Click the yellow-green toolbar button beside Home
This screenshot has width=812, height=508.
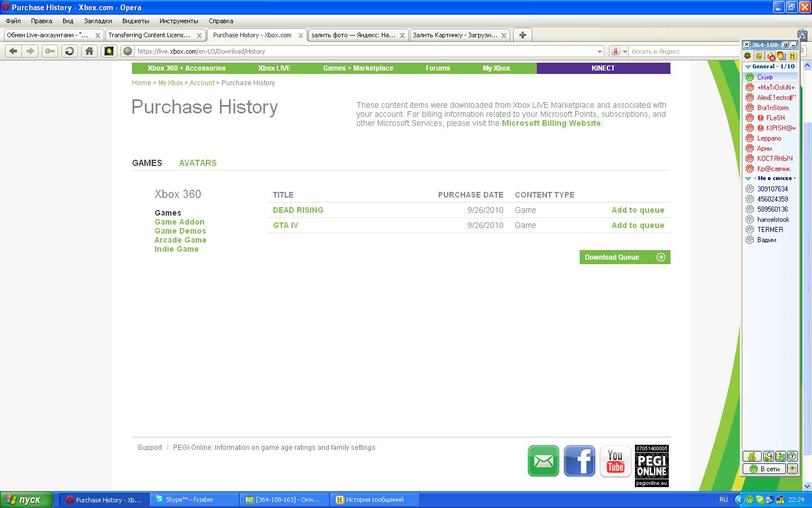point(109,51)
